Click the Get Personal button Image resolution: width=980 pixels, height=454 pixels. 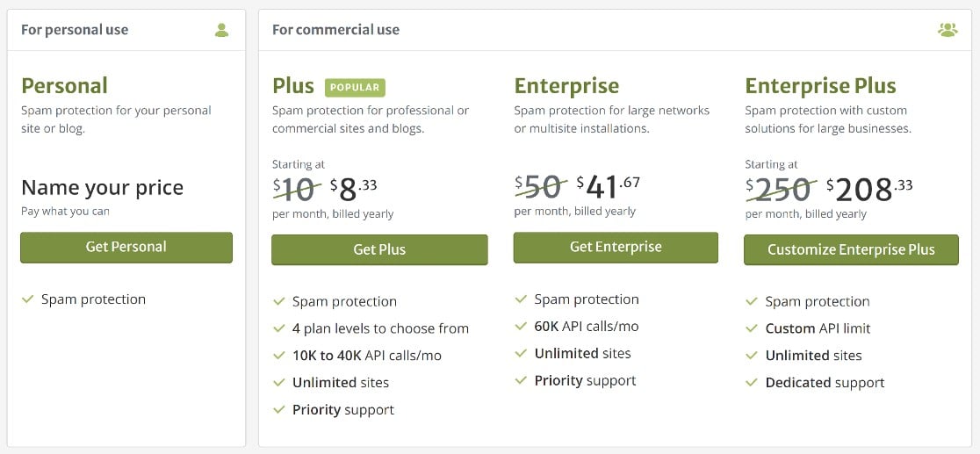tap(126, 248)
